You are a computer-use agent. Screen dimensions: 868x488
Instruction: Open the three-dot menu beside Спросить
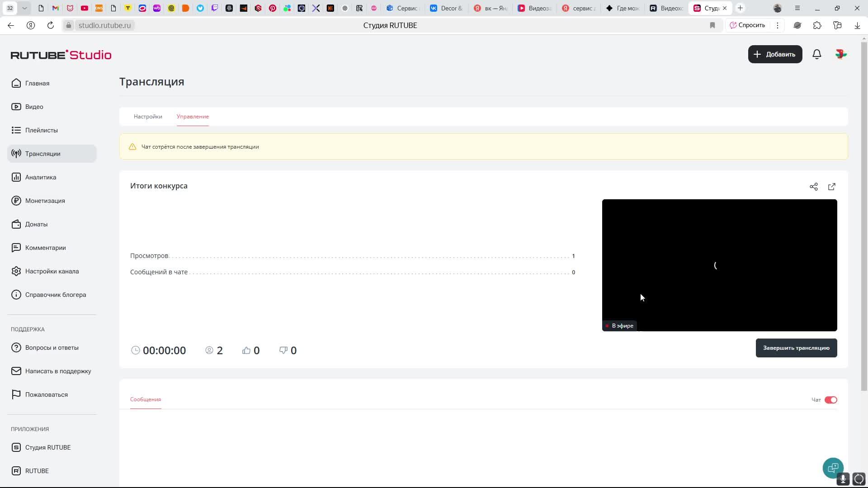point(778,25)
